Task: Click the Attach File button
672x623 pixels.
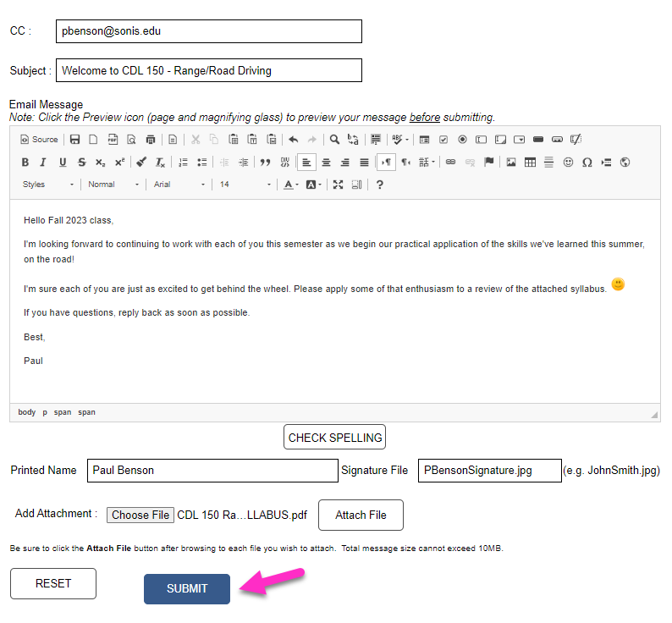Action: 361,515
